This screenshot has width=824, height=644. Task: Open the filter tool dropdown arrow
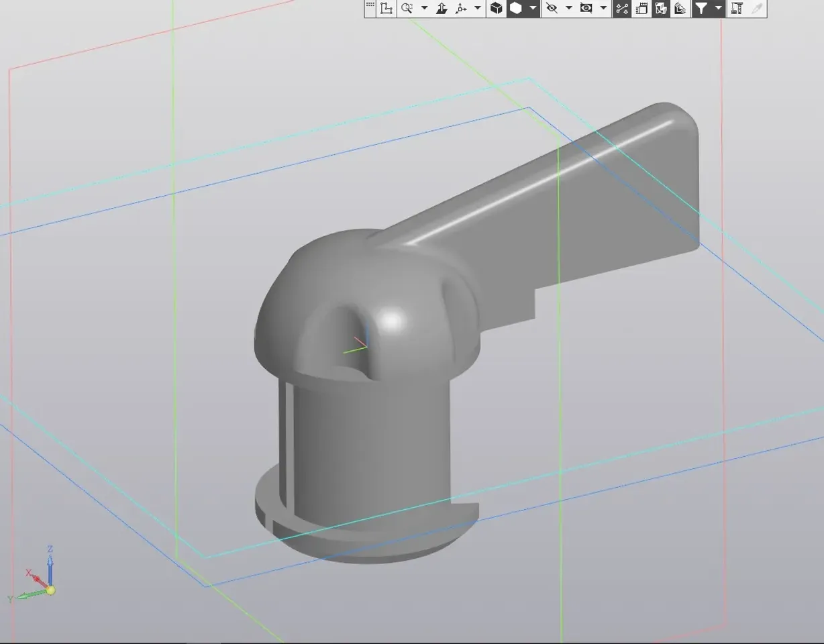coord(717,8)
